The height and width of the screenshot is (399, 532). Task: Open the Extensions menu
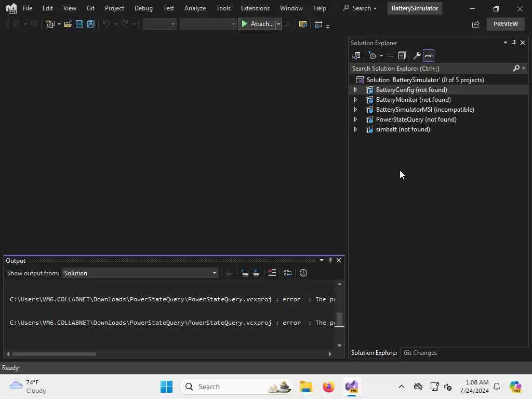point(255,8)
